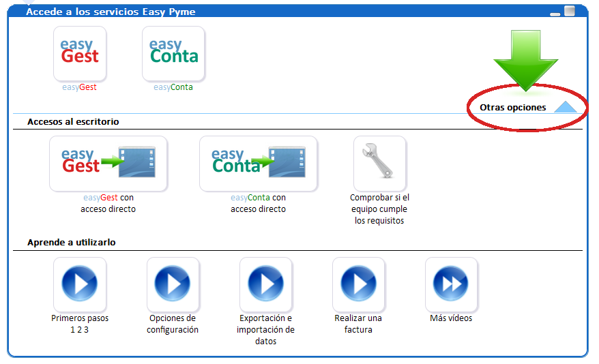
Task: Play the Primeros pasos 1 2 3 video
Action: 80,284
